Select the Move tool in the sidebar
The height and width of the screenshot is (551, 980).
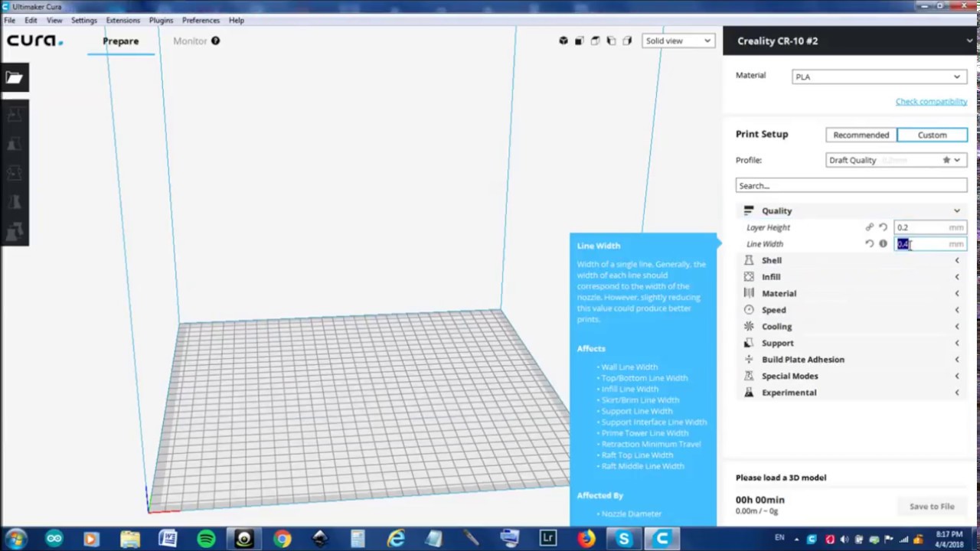click(14, 115)
